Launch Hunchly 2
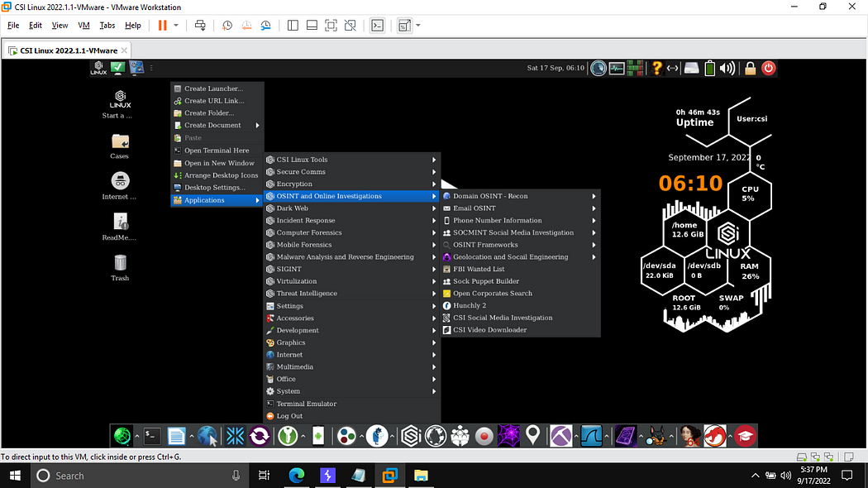 click(x=520, y=306)
